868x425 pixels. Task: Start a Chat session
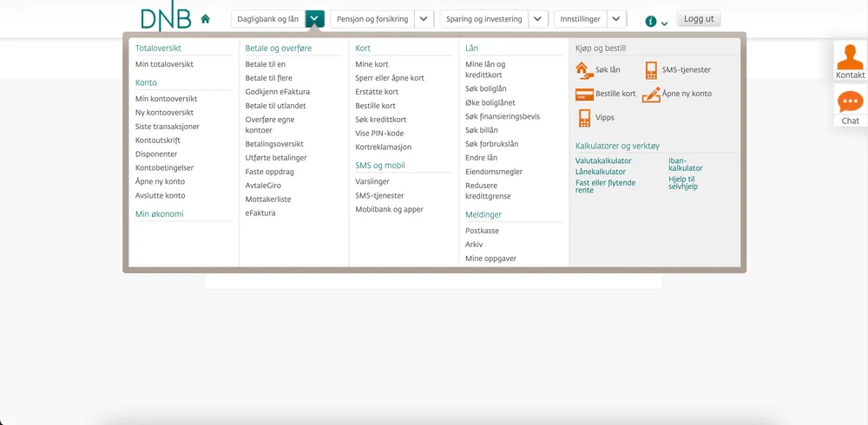850,108
